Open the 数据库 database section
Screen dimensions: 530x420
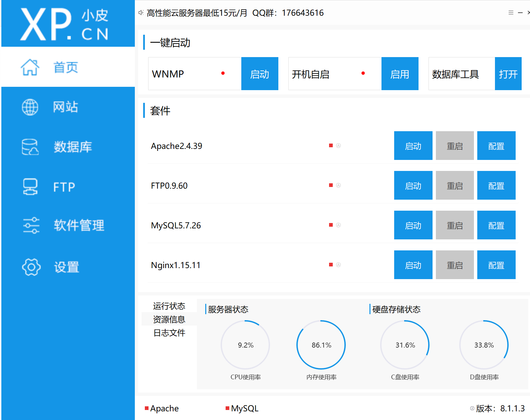[x=68, y=147]
